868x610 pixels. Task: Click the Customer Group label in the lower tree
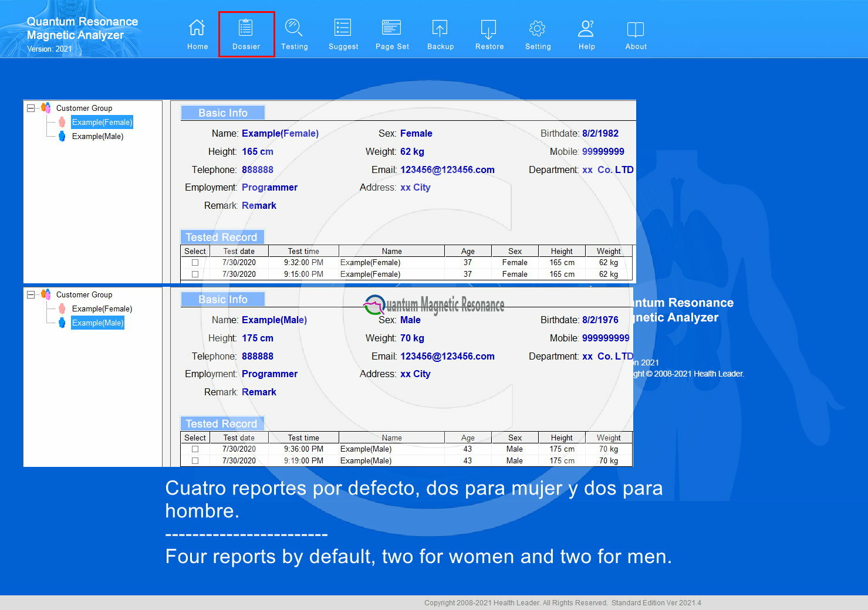[84, 294]
